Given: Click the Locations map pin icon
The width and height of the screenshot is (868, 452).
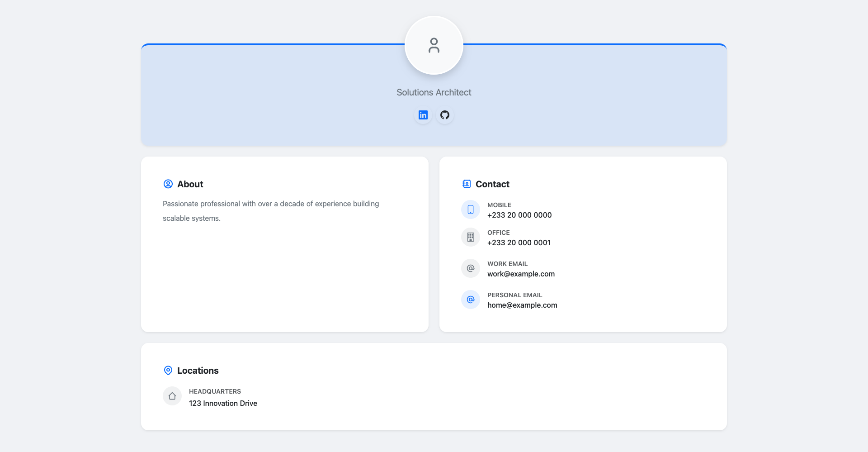Looking at the screenshot, I should [168, 371].
